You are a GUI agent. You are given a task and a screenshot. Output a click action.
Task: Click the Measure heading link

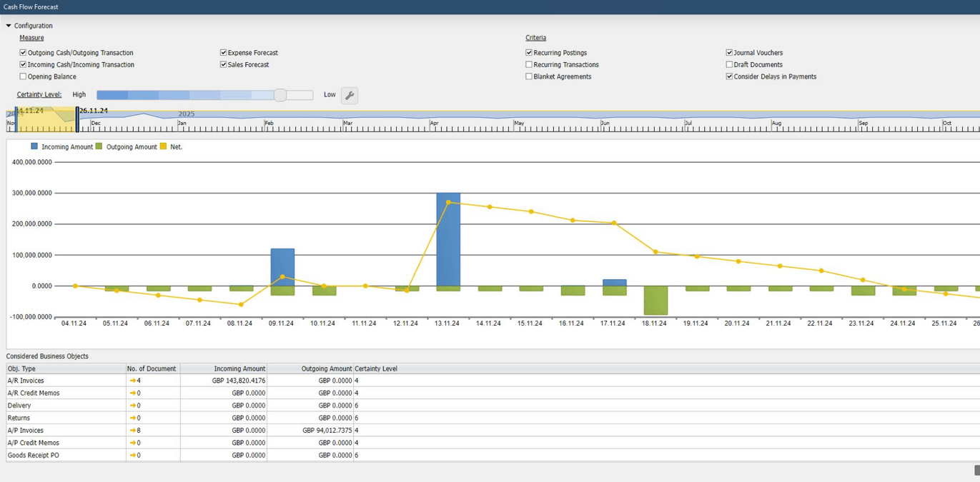click(31, 38)
